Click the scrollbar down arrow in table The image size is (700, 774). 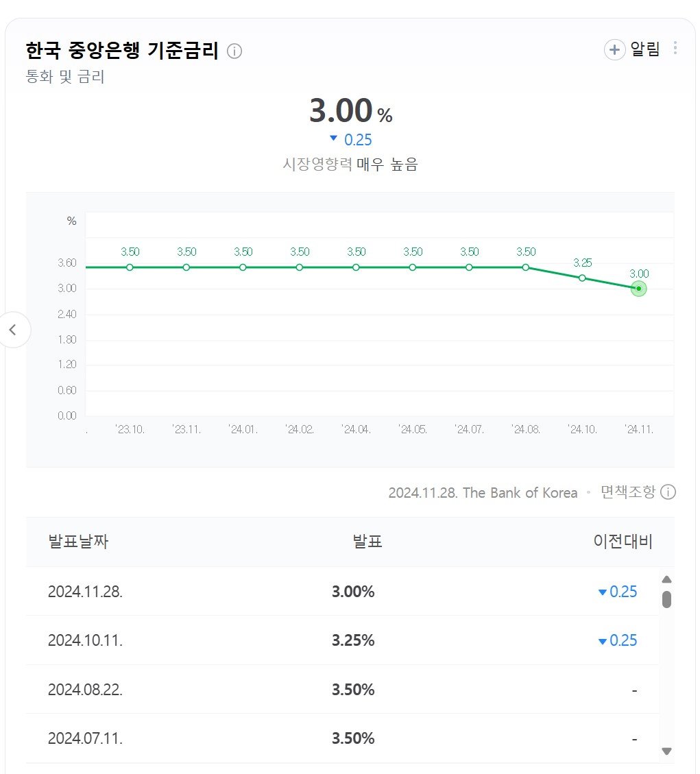click(666, 751)
